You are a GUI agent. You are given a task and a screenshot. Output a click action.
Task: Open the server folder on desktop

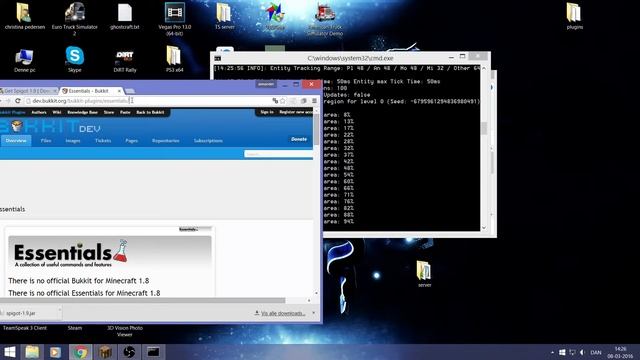(x=424, y=273)
